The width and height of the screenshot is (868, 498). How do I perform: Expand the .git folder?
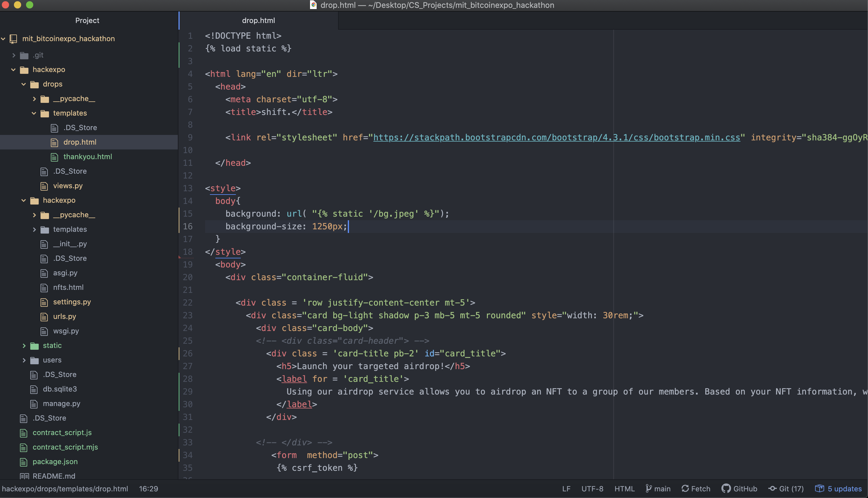point(14,55)
